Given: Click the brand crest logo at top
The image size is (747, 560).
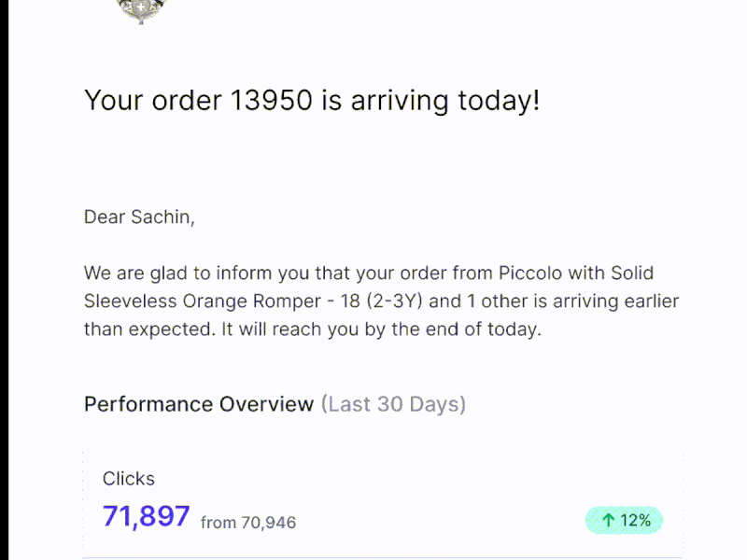Looking at the screenshot, I should tap(140, 10).
